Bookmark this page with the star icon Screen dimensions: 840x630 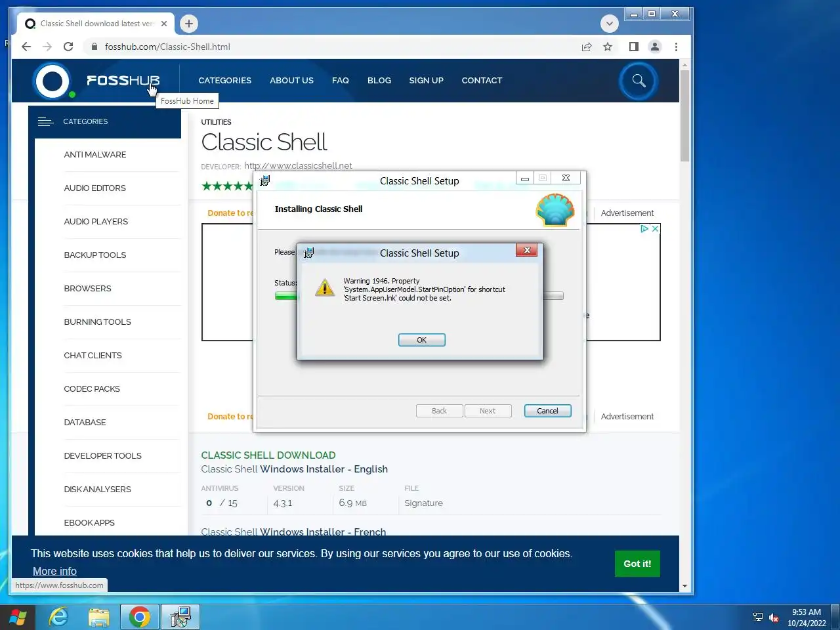point(608,47)
